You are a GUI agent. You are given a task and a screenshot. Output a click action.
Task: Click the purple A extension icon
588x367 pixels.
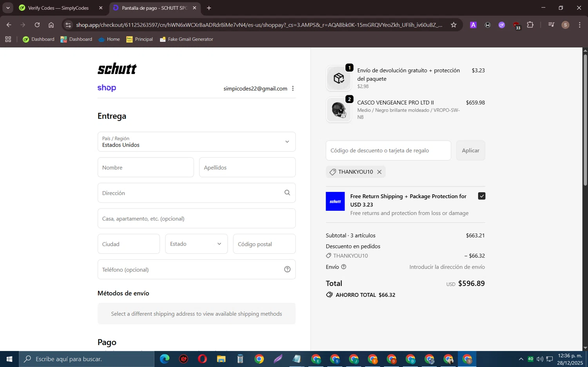473,25
